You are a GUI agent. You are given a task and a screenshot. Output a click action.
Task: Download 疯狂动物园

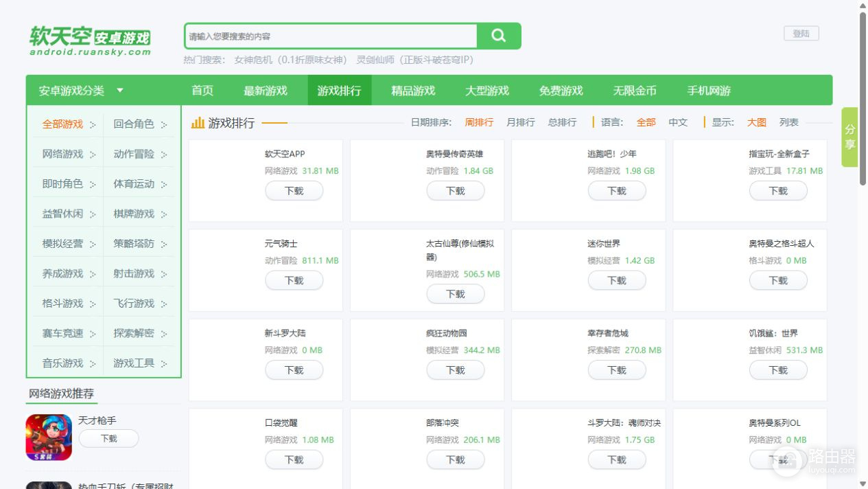pos(456,370)
